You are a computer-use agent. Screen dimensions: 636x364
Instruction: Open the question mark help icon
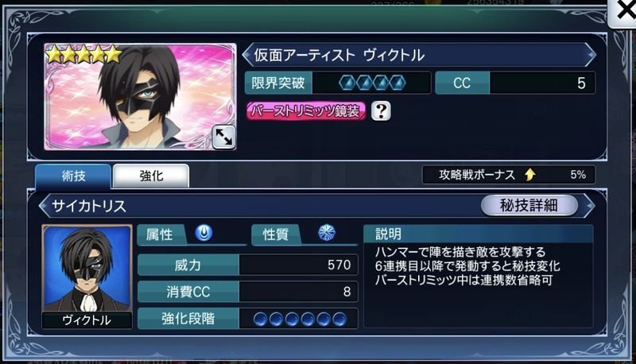[381, 110]
